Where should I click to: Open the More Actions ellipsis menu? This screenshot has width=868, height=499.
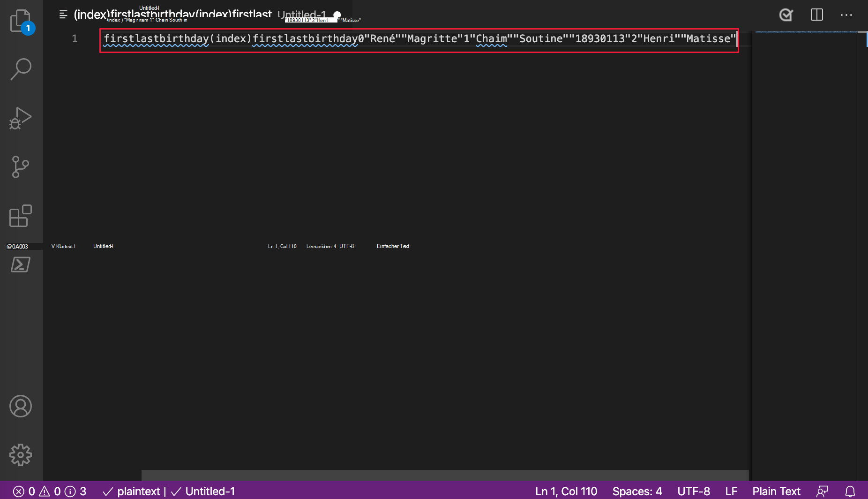846,15
